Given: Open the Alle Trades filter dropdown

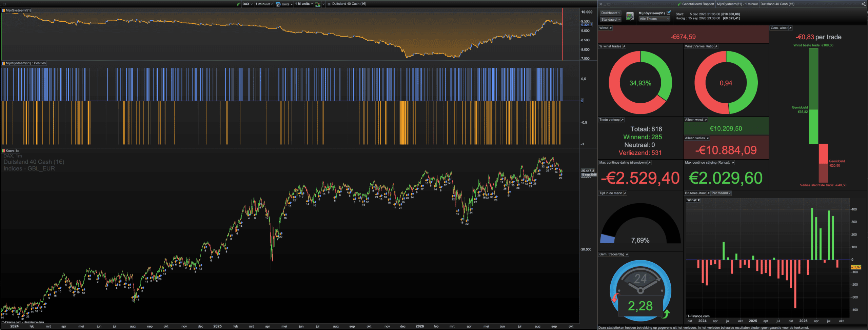Looking at the screenshot, I should 654,19.
